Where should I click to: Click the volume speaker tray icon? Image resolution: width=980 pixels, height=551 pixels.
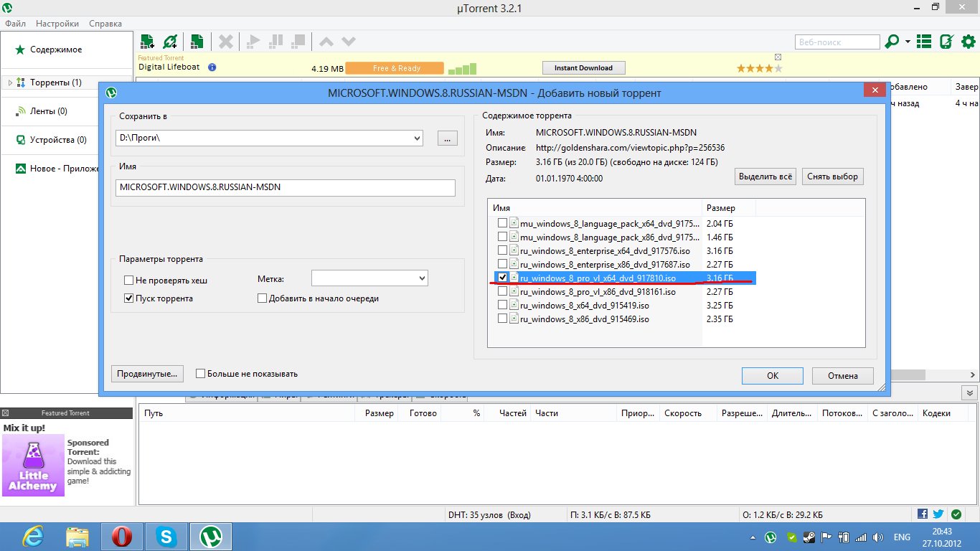click(x=877, y=537)
